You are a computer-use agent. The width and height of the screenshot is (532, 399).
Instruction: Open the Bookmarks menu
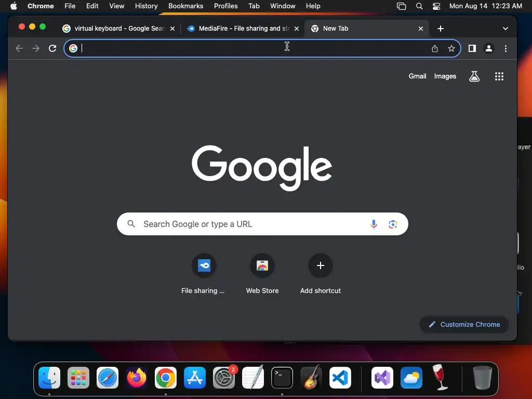pos(185,6)
